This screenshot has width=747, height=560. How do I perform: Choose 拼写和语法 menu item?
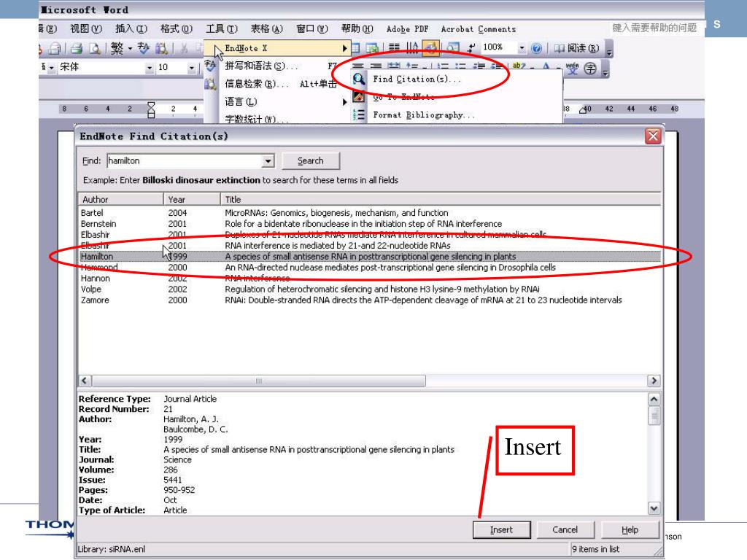(276, 66)
